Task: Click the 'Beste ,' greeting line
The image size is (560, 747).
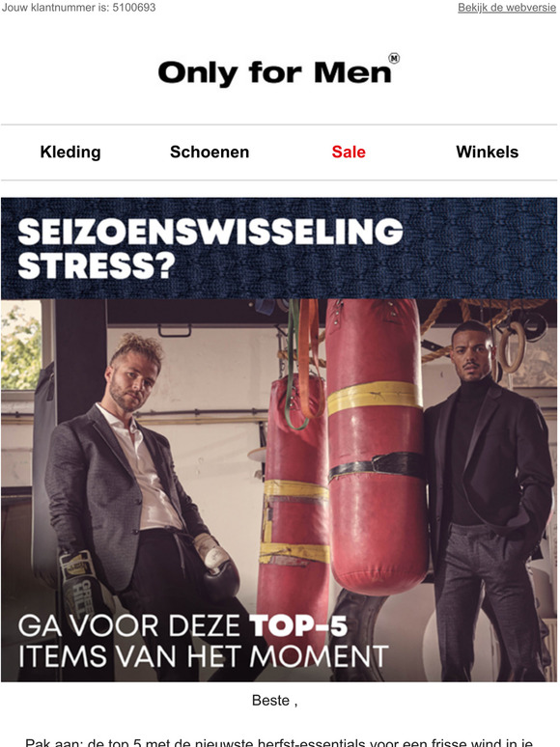Action: (x=275, y=701)
